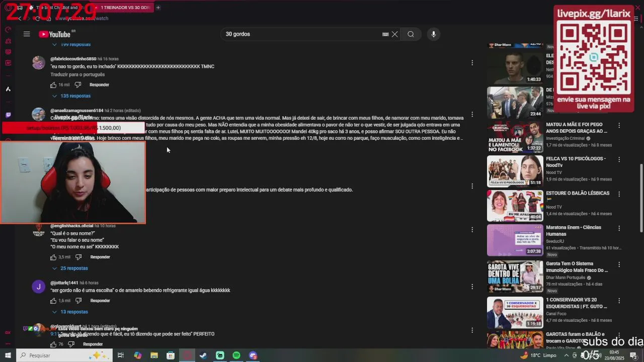Screen dimensions: 644x362
Task: Switch to '1 TREINADOR VS 30 GOR' browser tab
Action: (125, 8)
